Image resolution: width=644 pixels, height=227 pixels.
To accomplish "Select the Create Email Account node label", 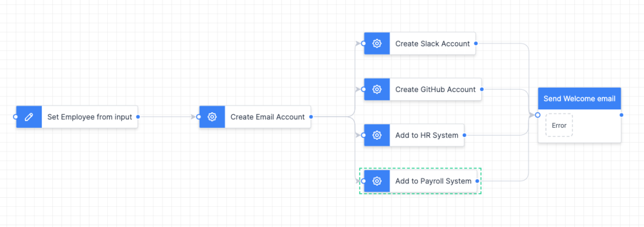I will click(x=267, y=117).
